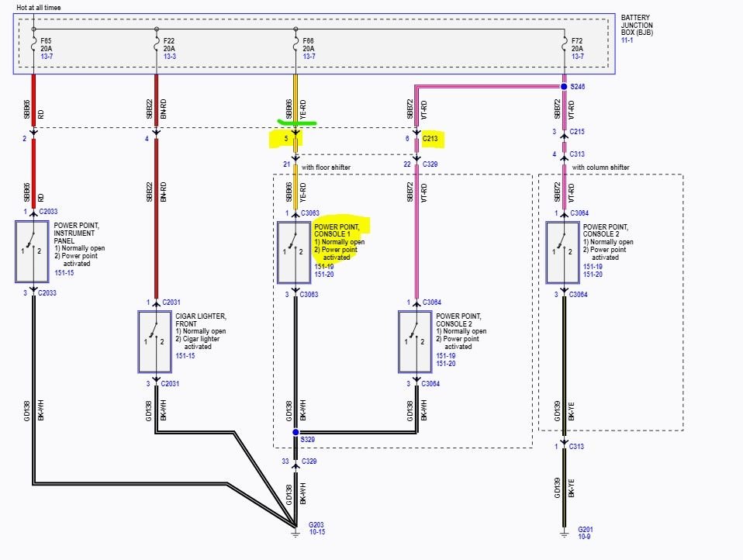Click the highlighted Power Point Console 1 switch box

pyautogui.click(x=294, y=253)
